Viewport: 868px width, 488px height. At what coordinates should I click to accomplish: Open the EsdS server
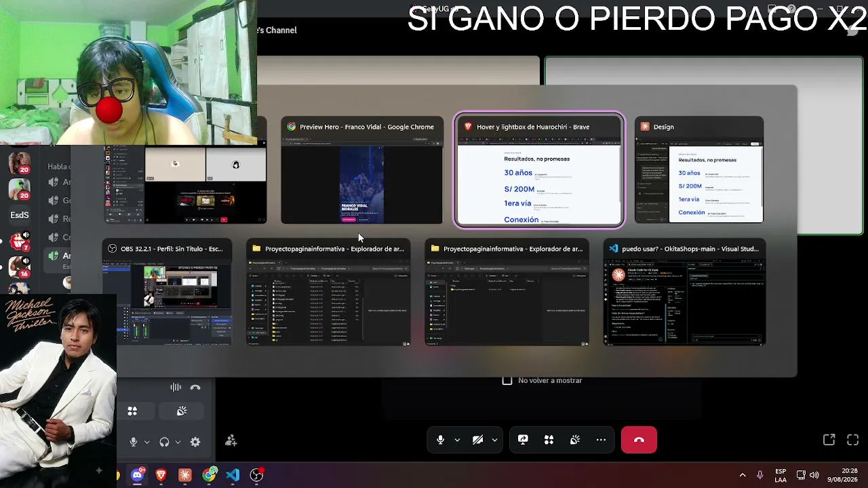pyautogui.click(x=19, y=215)
